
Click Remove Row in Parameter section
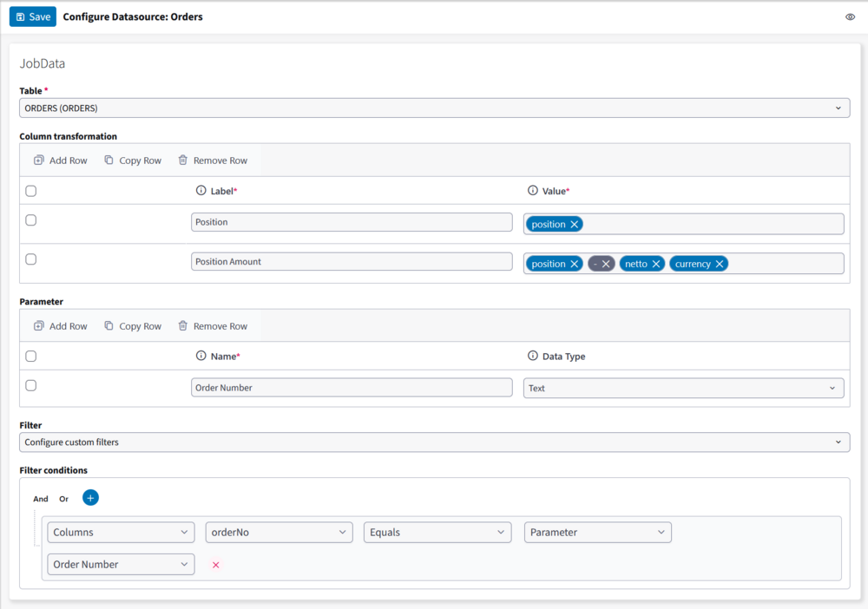pyautogui.click(x=213, y=326)
